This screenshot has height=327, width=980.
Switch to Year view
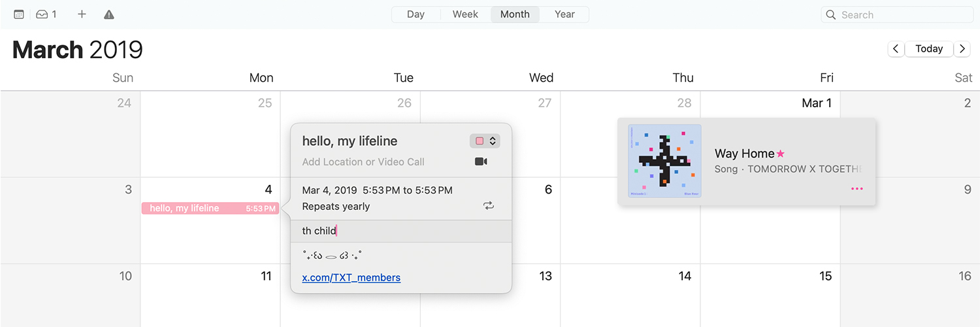pyautogui.click(x=564, y=14)
